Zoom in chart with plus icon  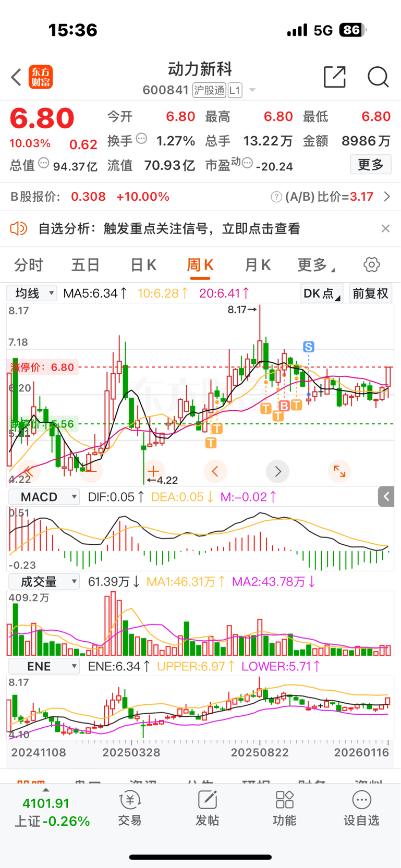(x=153, y=471)
